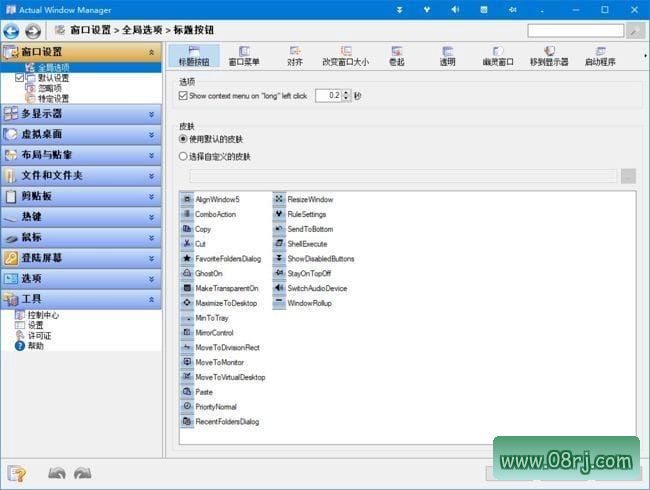Select MoveToVirtualDesktop icon

point(187,377)
